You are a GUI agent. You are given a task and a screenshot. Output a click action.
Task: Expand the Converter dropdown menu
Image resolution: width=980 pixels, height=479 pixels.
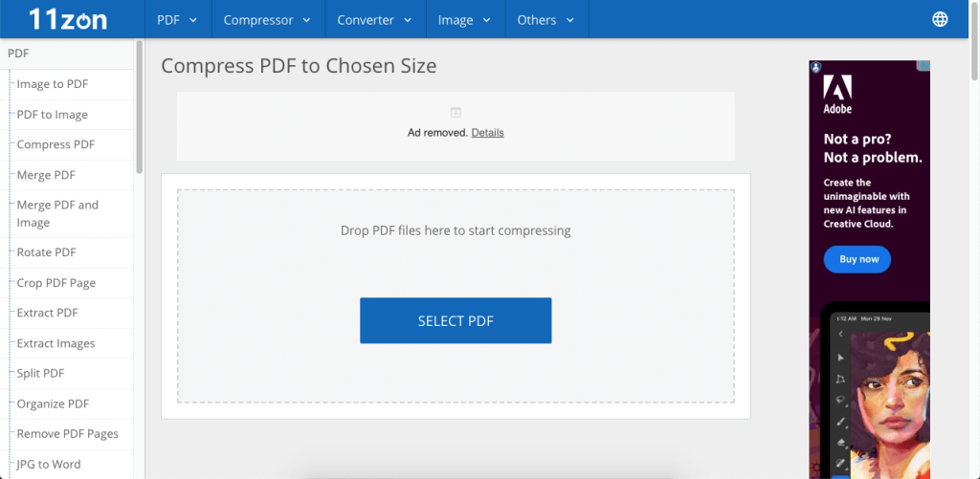click(x=374, y=19)
